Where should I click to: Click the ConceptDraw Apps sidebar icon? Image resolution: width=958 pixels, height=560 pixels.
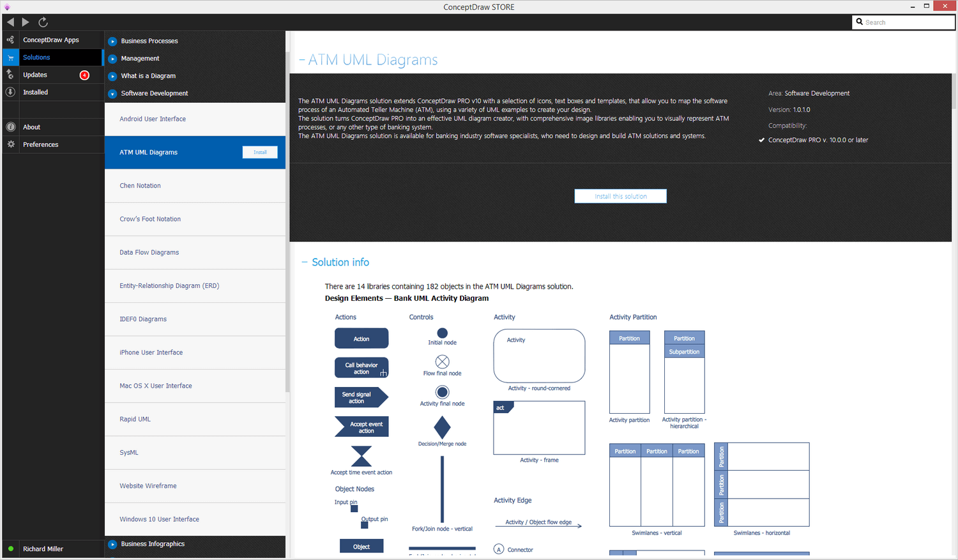(10, 40)
